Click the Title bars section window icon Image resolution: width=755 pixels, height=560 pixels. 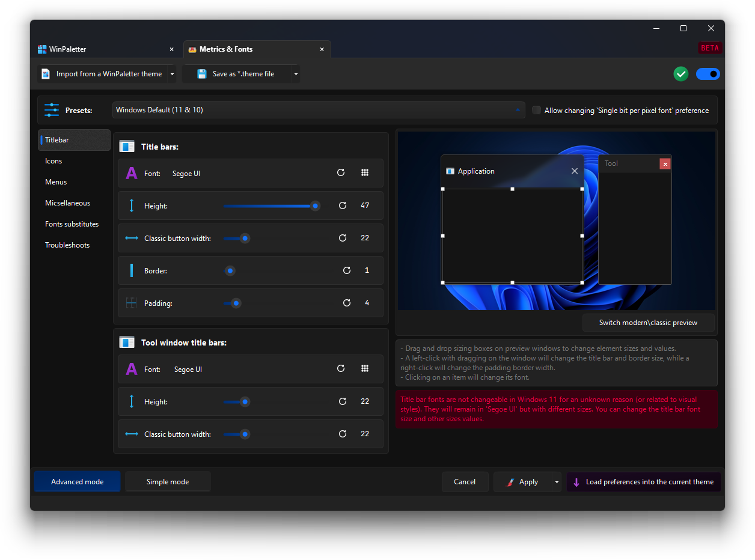pos(127,146)
